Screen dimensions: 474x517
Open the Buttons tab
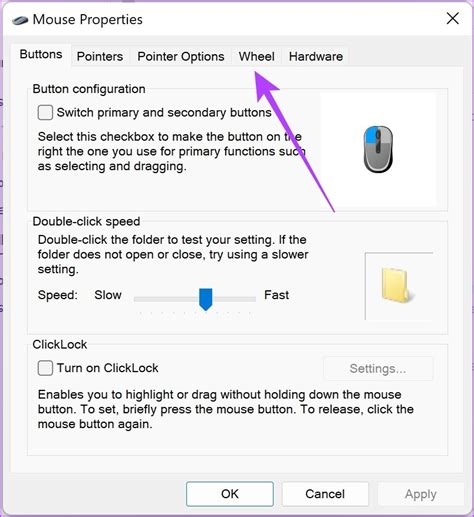click(x=41, y=54)
